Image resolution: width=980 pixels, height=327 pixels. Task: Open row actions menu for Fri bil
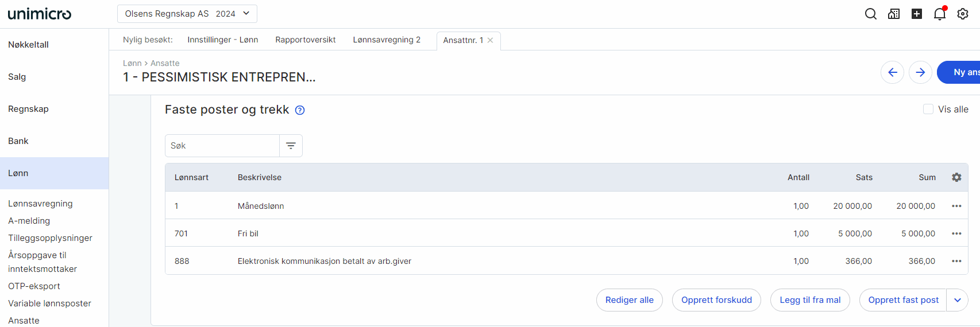tap(956, 233)
